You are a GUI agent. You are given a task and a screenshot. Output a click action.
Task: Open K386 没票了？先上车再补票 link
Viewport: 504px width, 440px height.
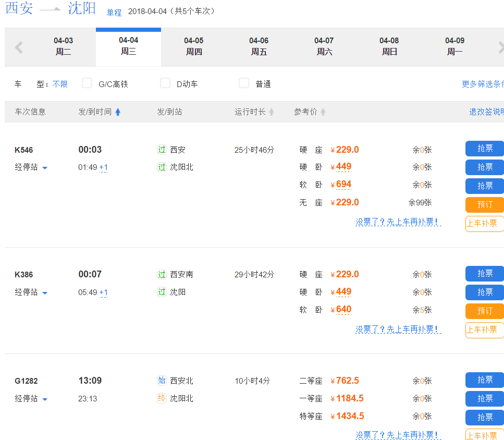pos(398,329)
